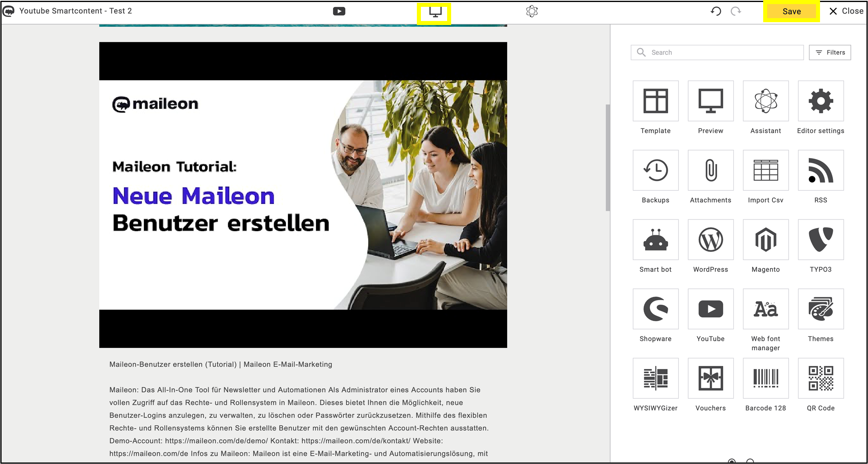Close the editor
Viewport: 868px width, 464px height.
click(846, 11)
